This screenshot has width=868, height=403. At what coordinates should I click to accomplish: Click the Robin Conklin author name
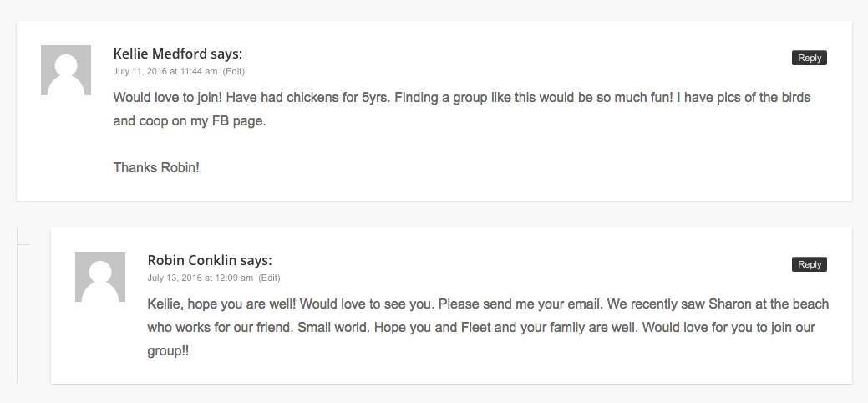pyautogui.click(x=191, y=260)
